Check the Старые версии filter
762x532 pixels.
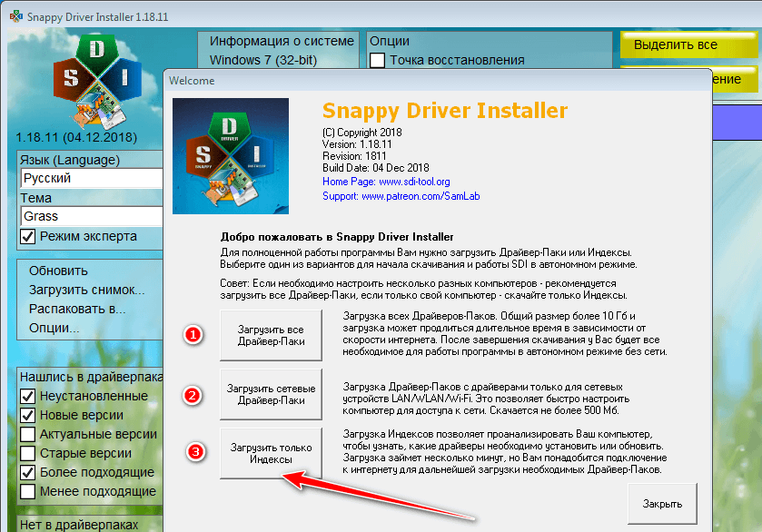pyautogui.click(x=27, y=453)
